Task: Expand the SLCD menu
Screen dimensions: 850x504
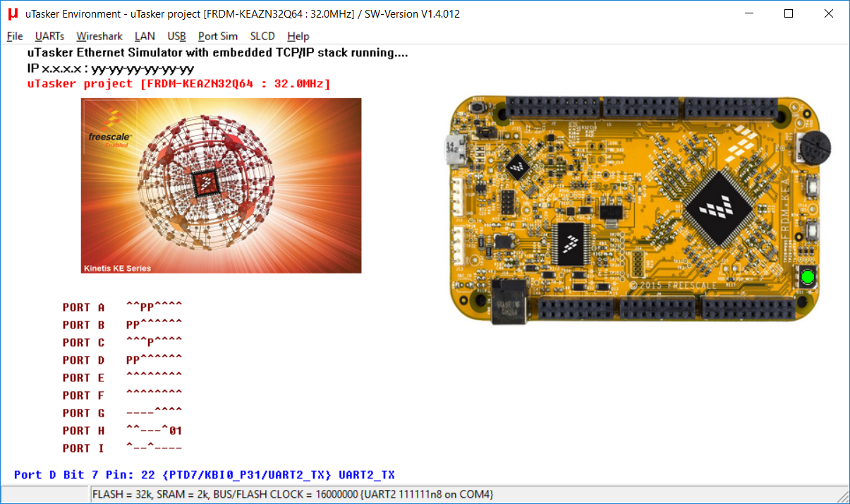Action: 262,36
